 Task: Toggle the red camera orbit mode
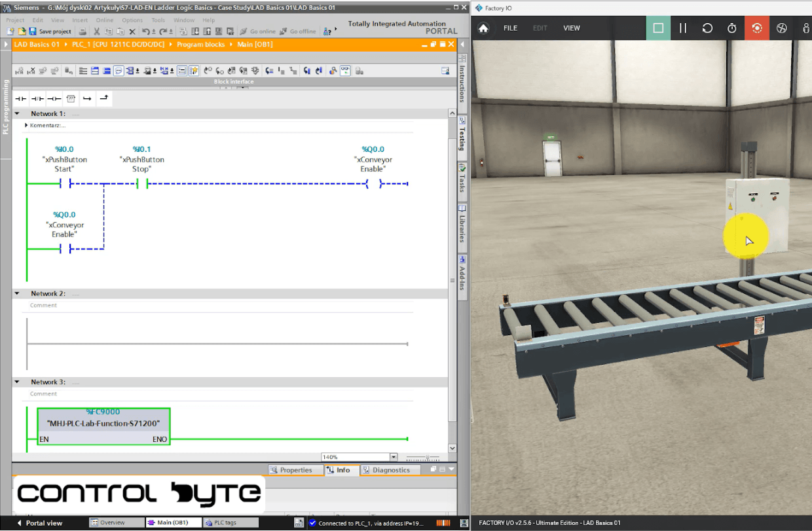pyautogui.click(x=756, y=28)
